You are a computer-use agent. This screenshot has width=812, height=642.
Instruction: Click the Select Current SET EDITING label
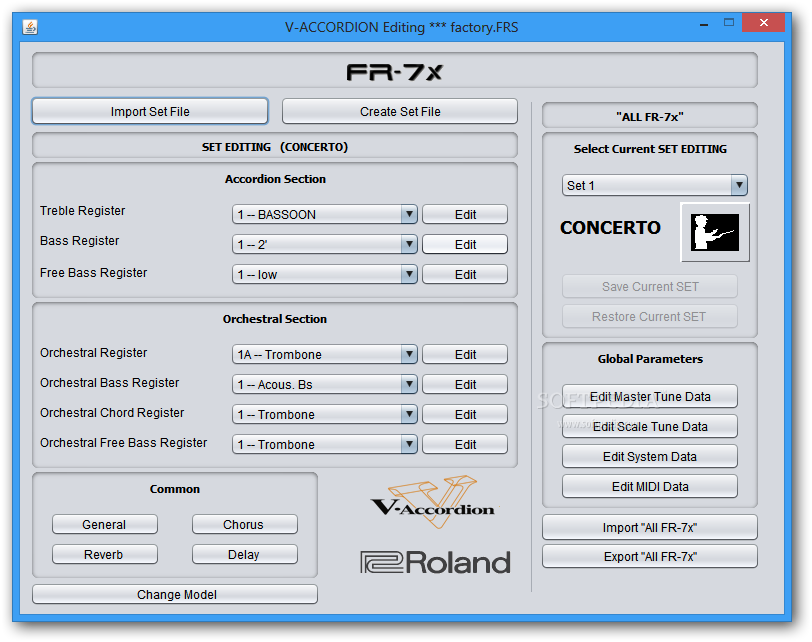click(x=650, y=149)
